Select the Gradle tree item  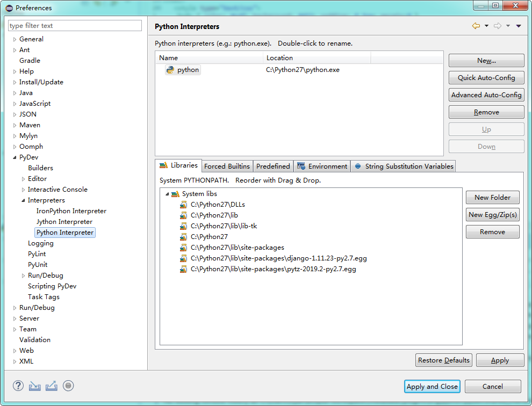pos(30,61)
